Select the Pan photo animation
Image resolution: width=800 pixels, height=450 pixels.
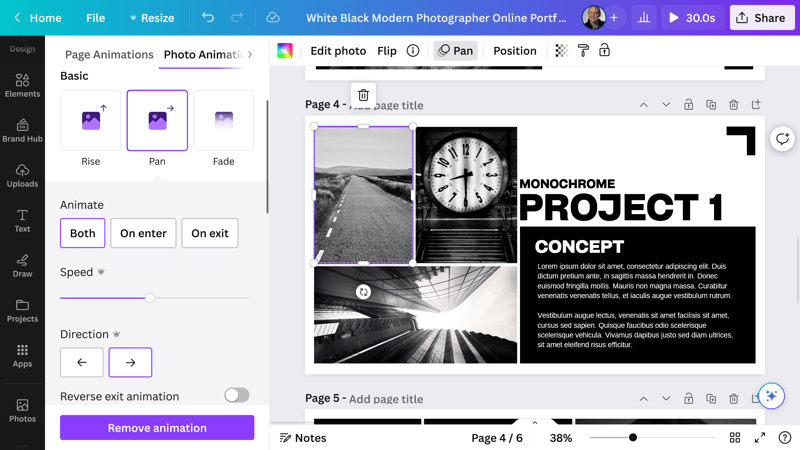[157, 120]
